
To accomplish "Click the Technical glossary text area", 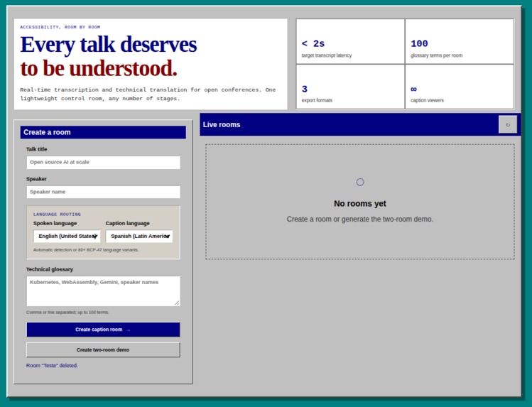I will click(x=103, y=291).
